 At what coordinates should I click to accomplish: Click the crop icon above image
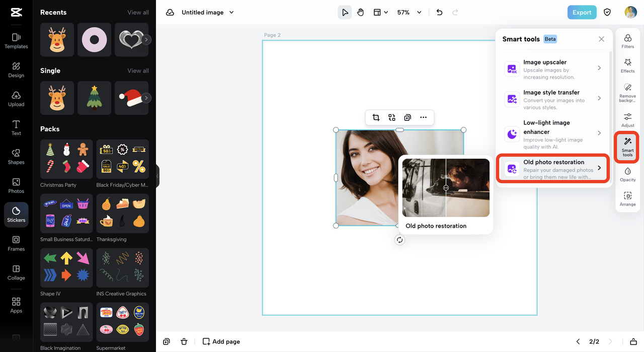[376, 118]
